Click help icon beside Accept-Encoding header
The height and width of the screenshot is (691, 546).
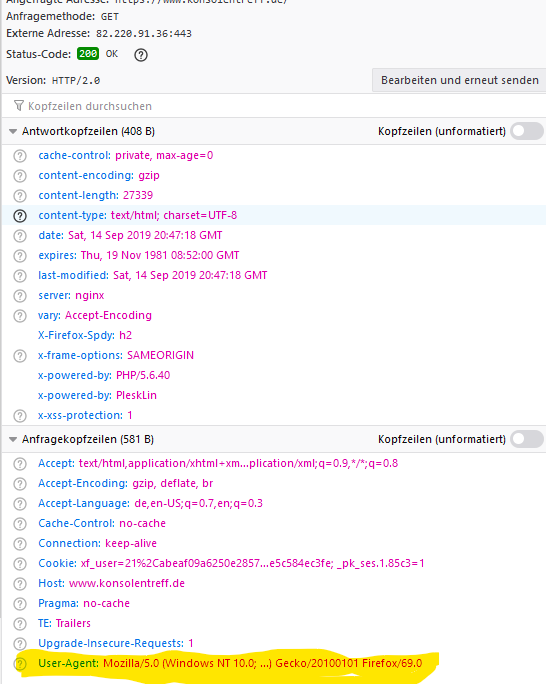pyautogui.click(x=20, y=484)
